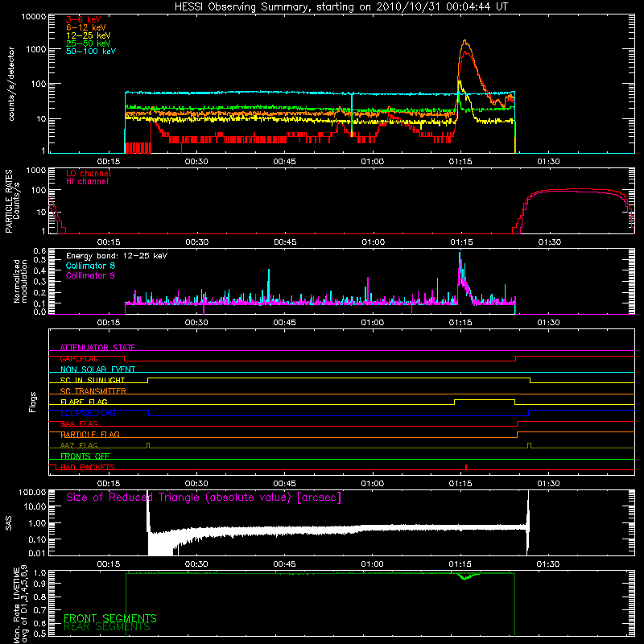Viewport: 644px width, 644px height.
Task: Select the PARTICLE_FLAG label
Action: pos(90,434)
